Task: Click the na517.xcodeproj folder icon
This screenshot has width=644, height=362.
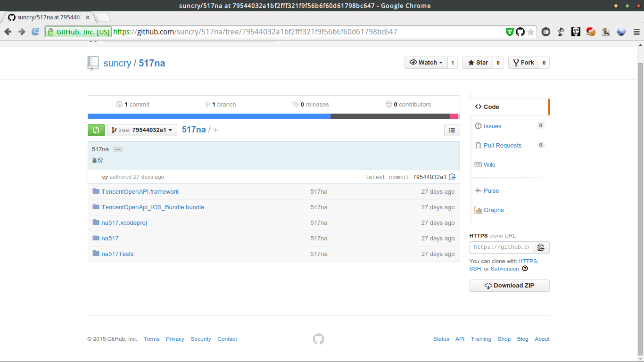Action: pyautogui.click(x=96, y=222)
